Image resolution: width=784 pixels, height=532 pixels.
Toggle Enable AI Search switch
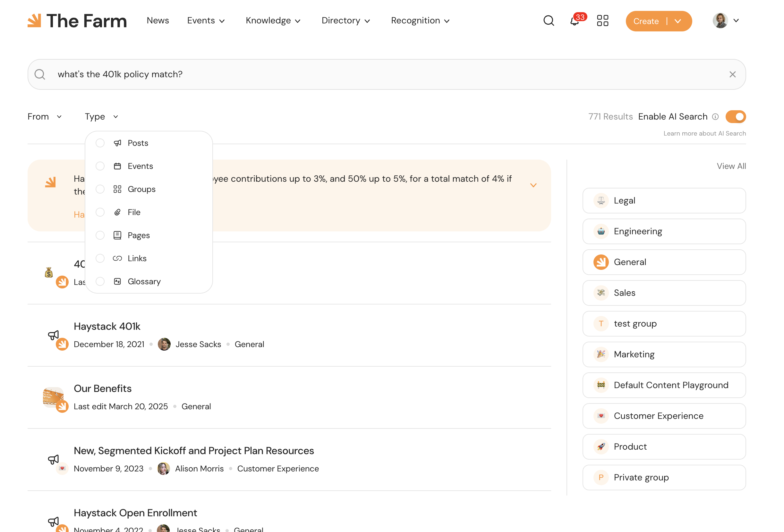(x=736, y=117)
